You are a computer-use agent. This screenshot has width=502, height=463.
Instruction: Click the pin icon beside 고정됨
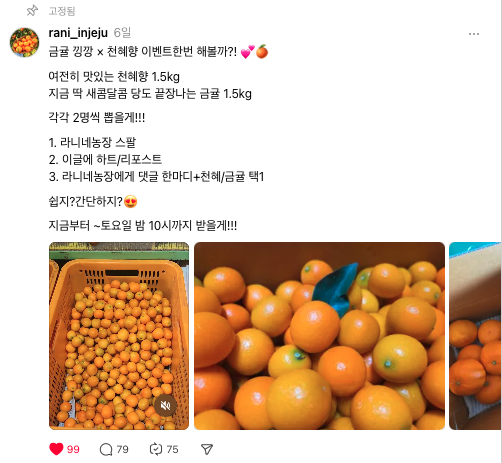pos(32,11)
